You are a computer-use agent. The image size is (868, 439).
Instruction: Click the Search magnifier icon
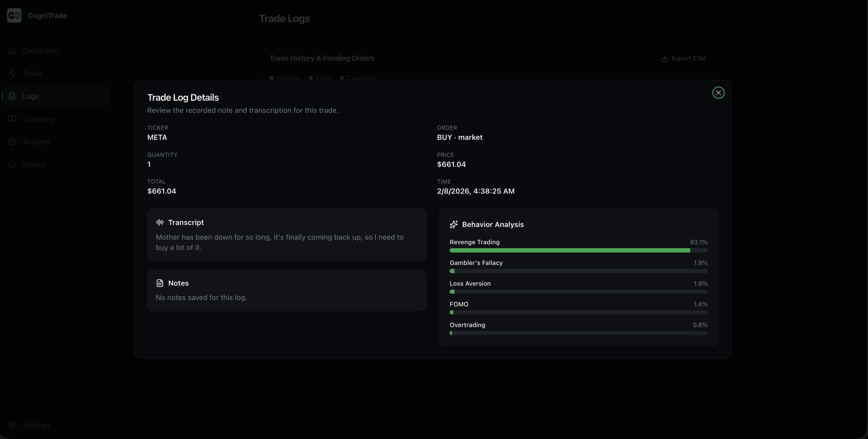[12, 165]
